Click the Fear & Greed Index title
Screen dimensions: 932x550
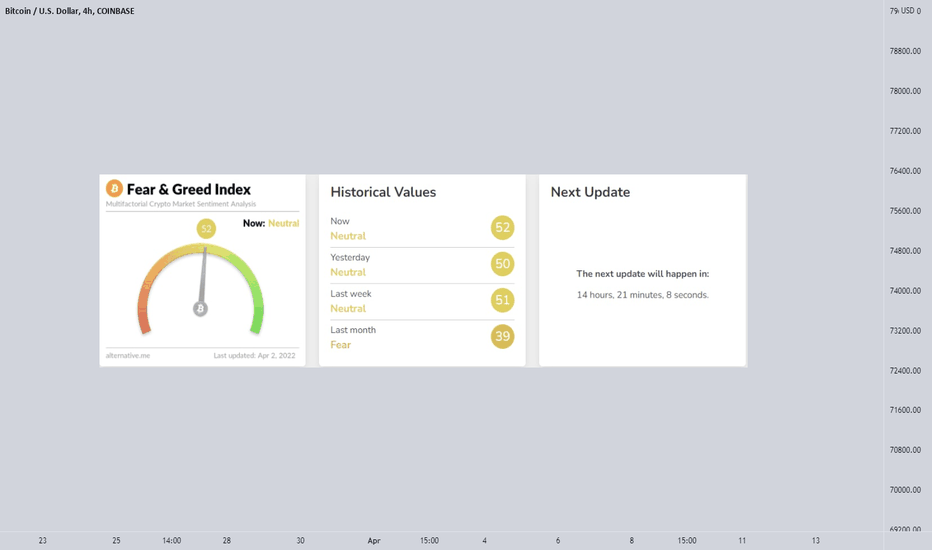[x=188, y=189]
